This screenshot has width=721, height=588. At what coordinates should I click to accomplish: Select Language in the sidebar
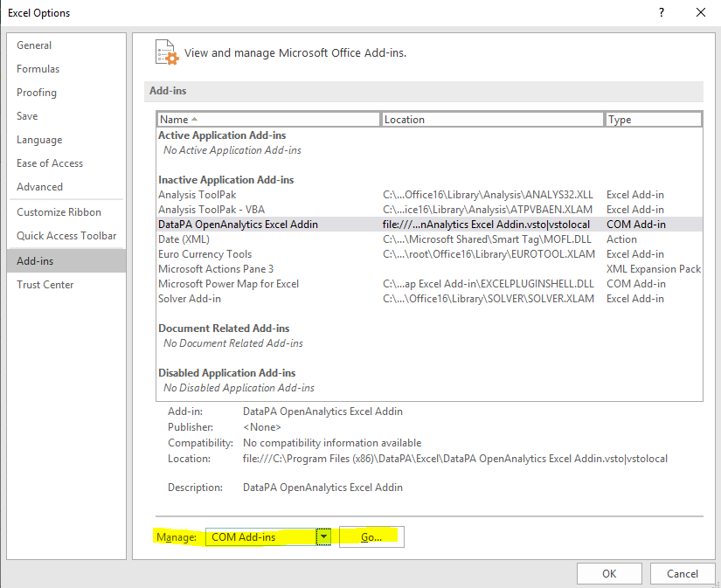[x=66, y=140]
